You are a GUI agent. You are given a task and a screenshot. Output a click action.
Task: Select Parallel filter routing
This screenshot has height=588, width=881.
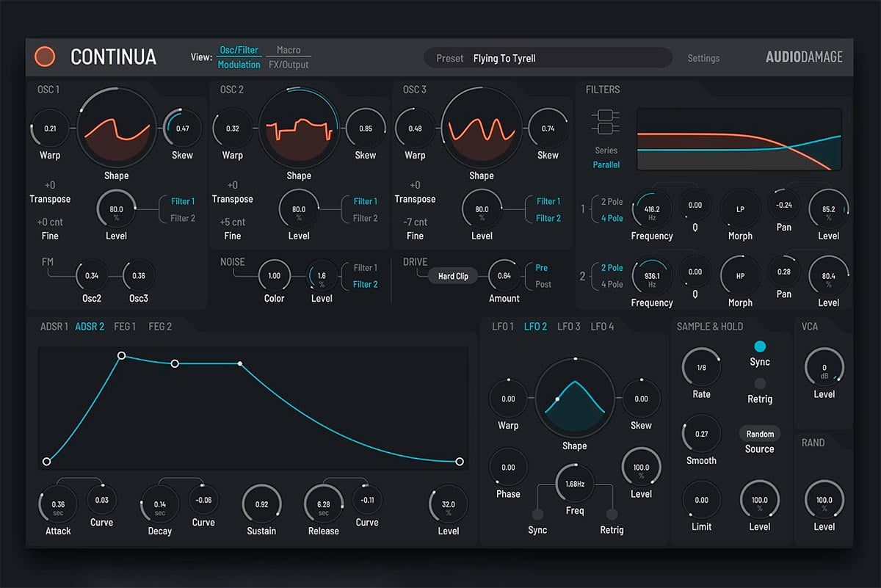606,164
